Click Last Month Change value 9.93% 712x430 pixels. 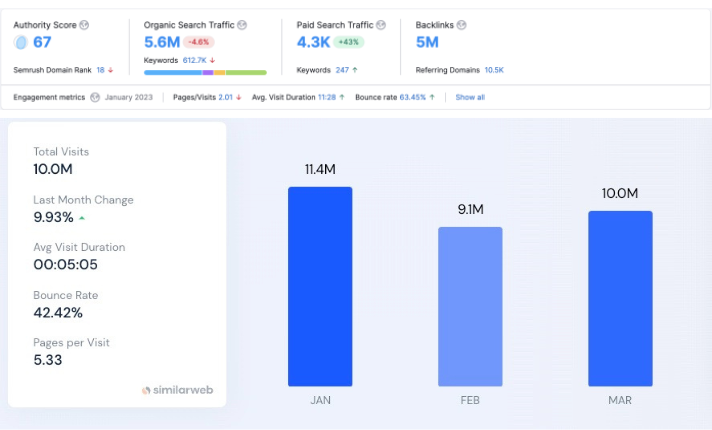(53, 217)
